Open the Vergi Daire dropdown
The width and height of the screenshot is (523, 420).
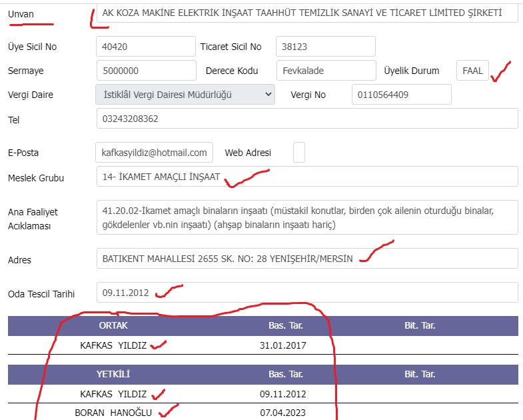pos(185,95)
